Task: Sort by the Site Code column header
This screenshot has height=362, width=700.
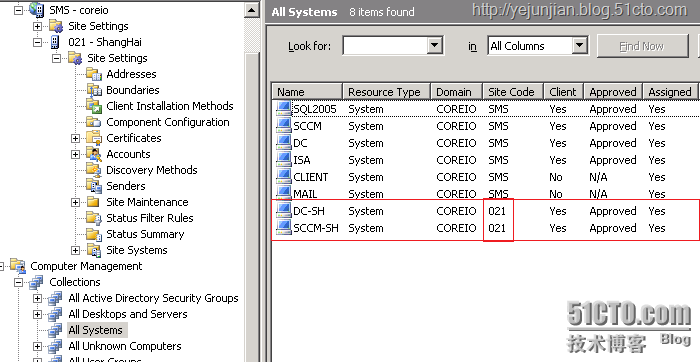Action: point(513,92)
